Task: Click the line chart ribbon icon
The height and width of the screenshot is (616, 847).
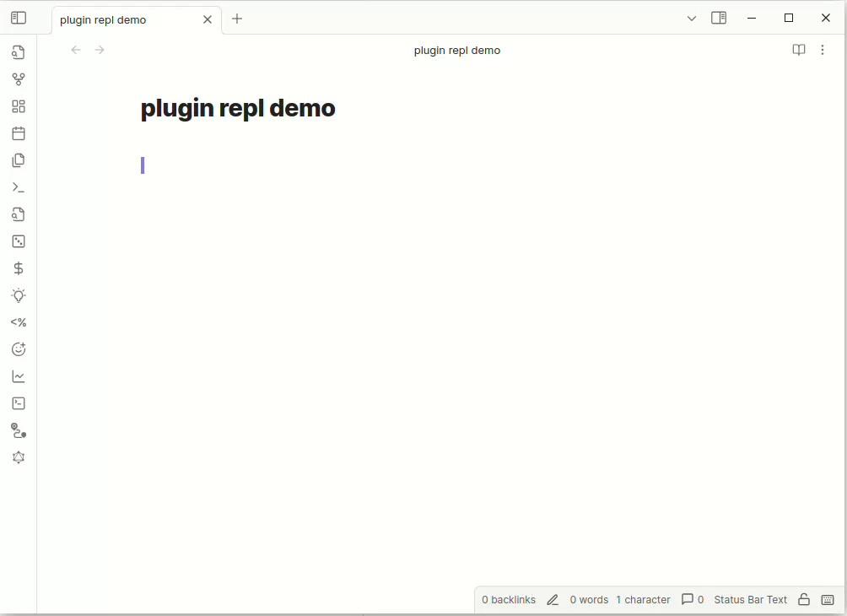Action: [x=19, y=376]
